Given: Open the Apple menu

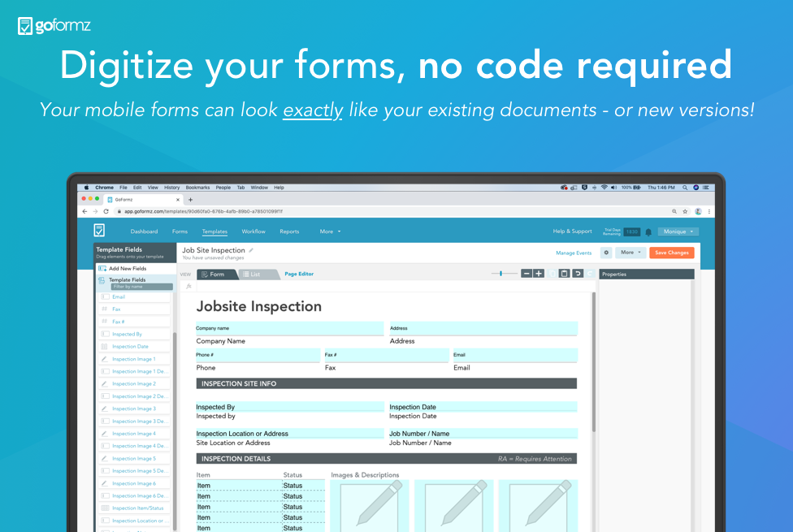Looking at the screenshot, I should (86, 188).
